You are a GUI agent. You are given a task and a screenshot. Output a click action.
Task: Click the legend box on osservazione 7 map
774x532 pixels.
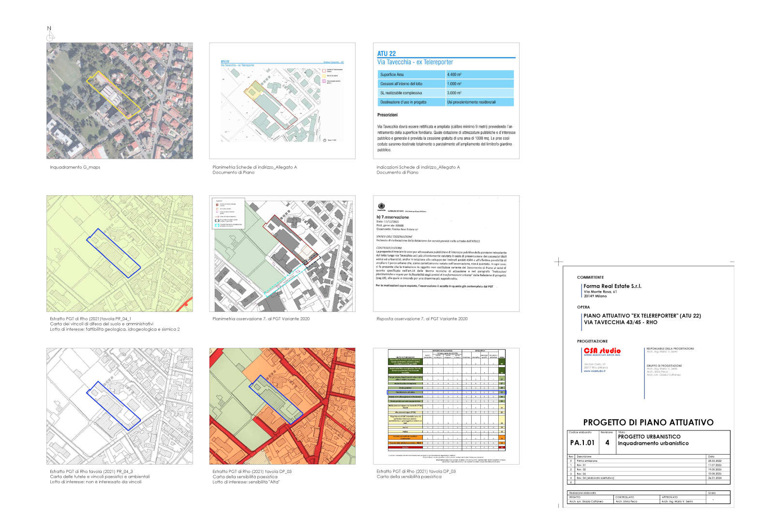229,213
